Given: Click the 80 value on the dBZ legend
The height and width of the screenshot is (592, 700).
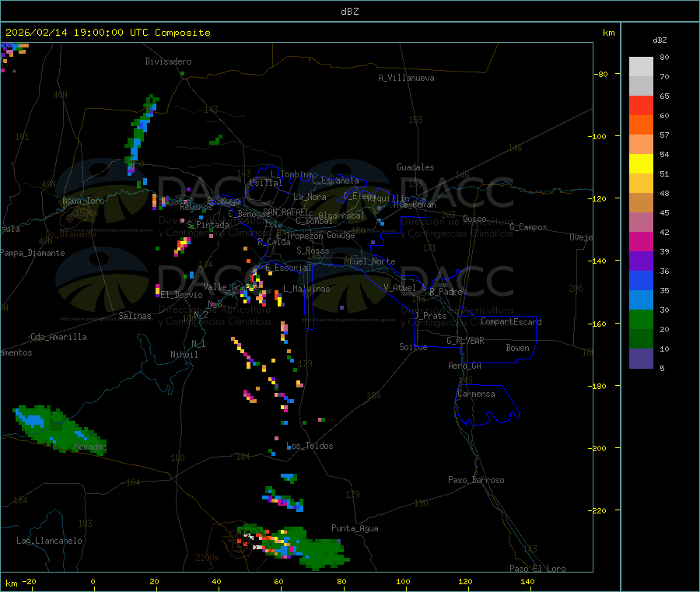Looking at the screenshot, I should [664, 57].
